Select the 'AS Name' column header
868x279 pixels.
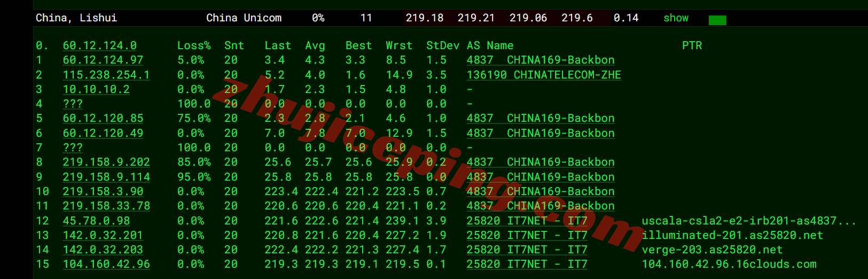[x=490, y=45]
